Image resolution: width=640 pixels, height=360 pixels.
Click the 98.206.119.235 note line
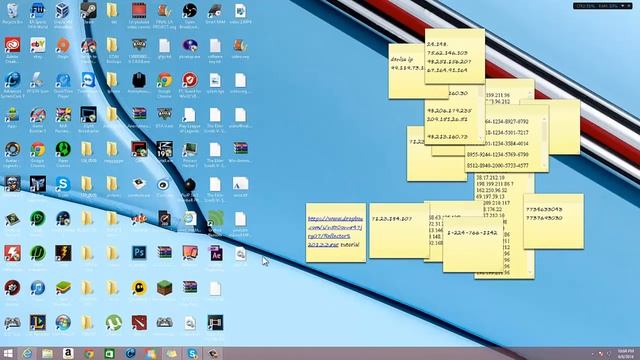449,111
